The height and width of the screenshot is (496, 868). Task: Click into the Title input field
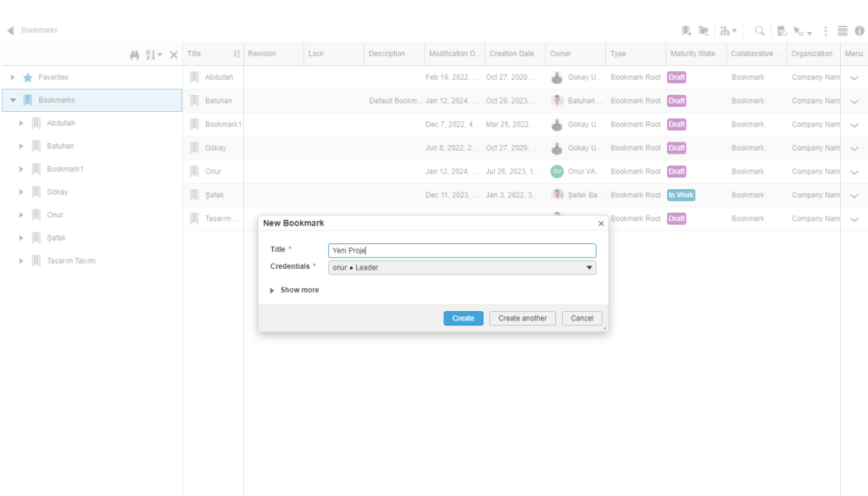(462, 250)
